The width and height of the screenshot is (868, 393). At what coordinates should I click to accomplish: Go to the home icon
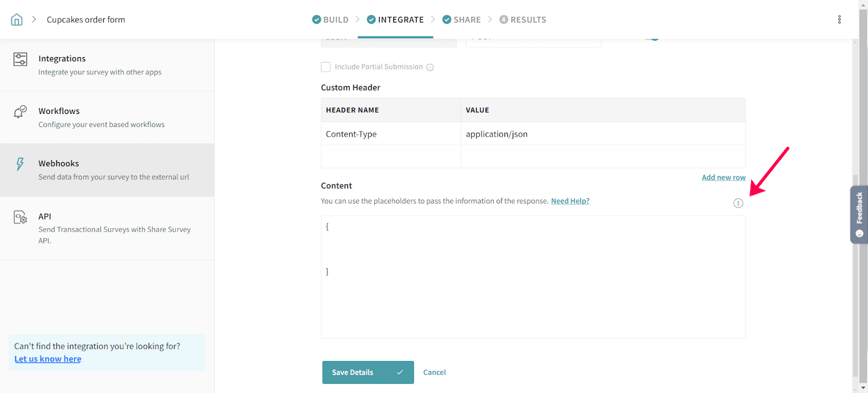tap(17, 20)
